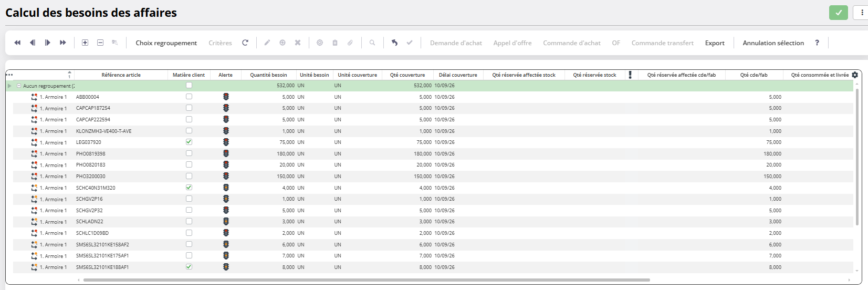This screenshot has width=868, height=290.
Task: Open grid settings gear icon
Action: pyautogui.click(x=855, y=75)
